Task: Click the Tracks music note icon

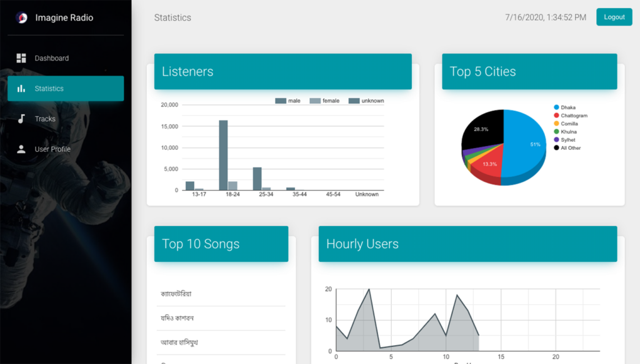Action: click(21, 119)
